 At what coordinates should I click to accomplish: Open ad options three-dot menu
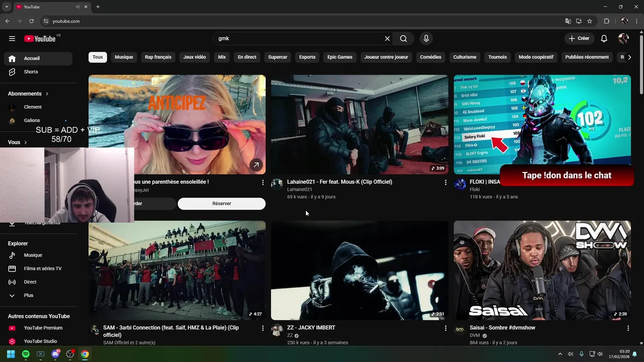pyautogui.click(x=263, y=183)
